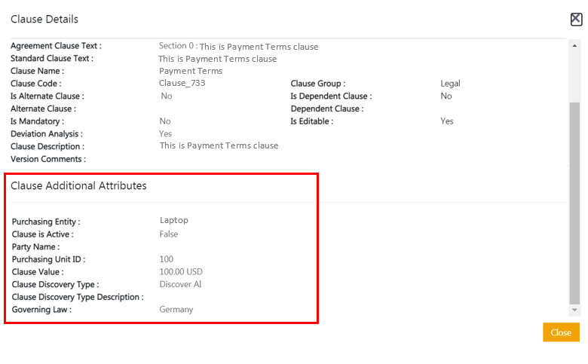
Task: Click the Yes value beside Is Editable
Action: coord(447,121)
